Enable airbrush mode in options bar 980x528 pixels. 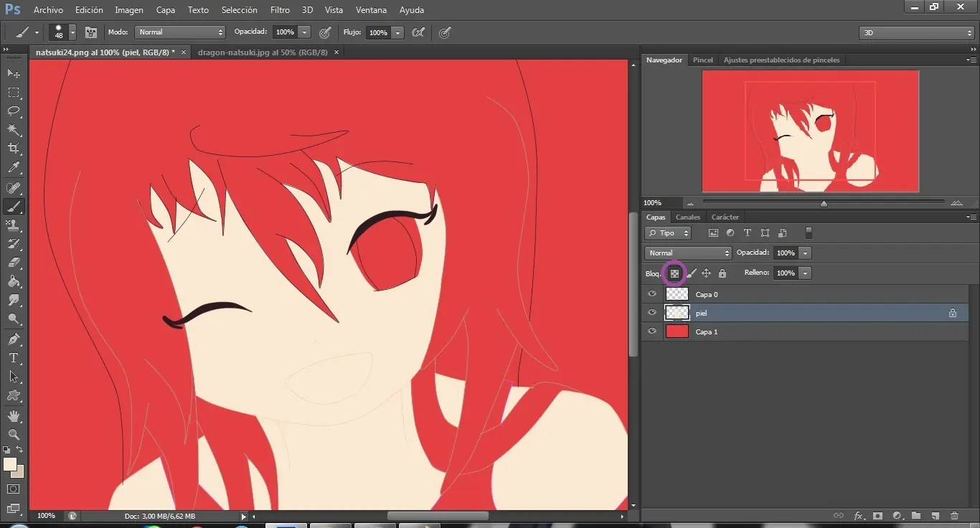[418, 32]
